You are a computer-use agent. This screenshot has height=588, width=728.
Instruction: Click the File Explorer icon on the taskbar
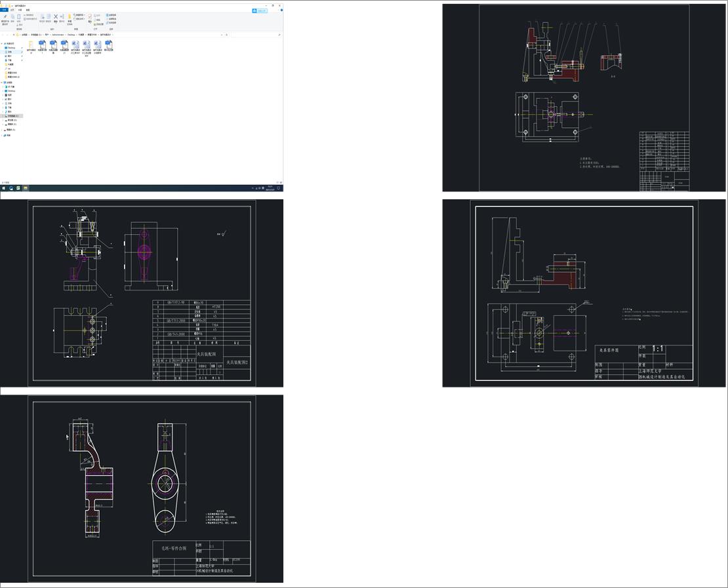pos(26,188)
